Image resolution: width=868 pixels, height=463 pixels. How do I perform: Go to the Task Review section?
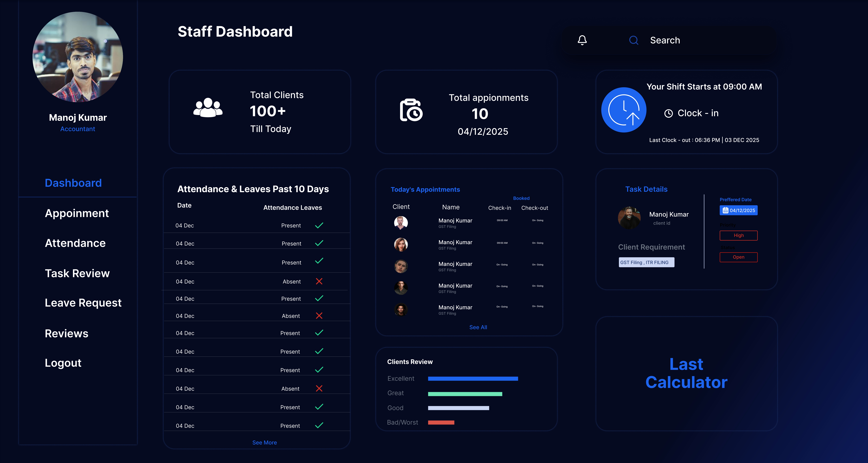[x=77, y=273]
